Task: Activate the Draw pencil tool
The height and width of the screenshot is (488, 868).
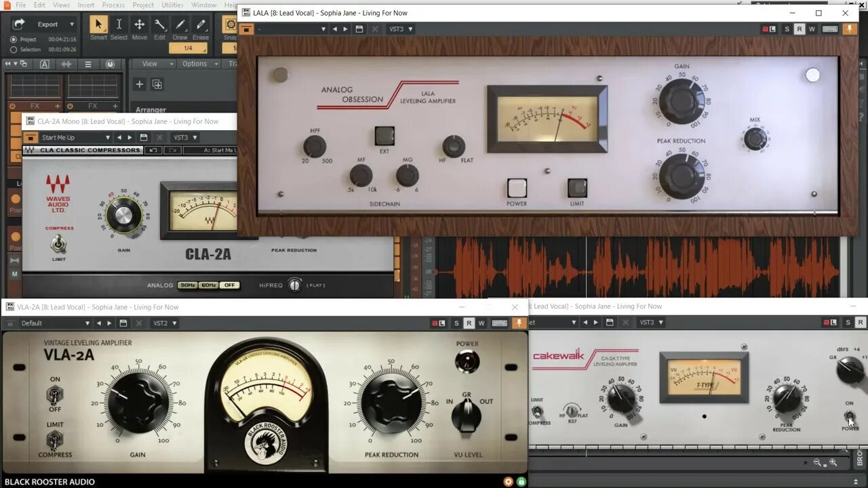Action: (x=180, y=24)
